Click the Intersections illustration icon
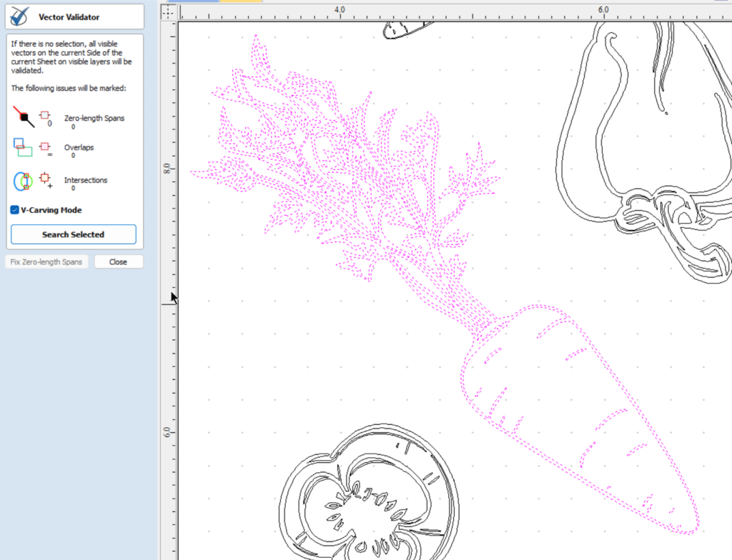 point(23,181)
